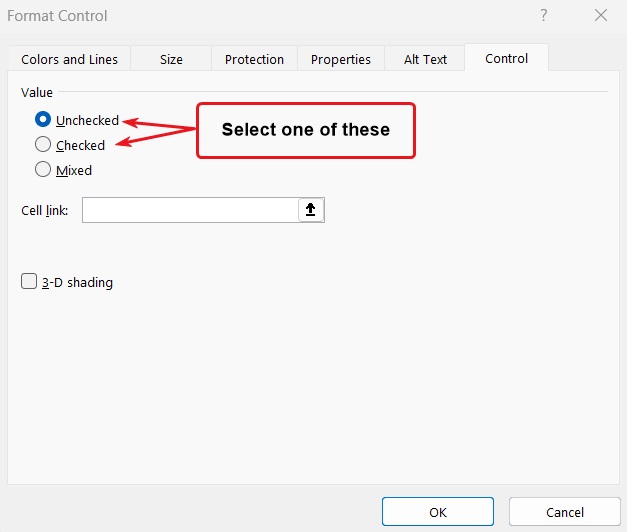Click the 3-D shading label
Viewport: 627px width, 532px height.
coord(78,282)
